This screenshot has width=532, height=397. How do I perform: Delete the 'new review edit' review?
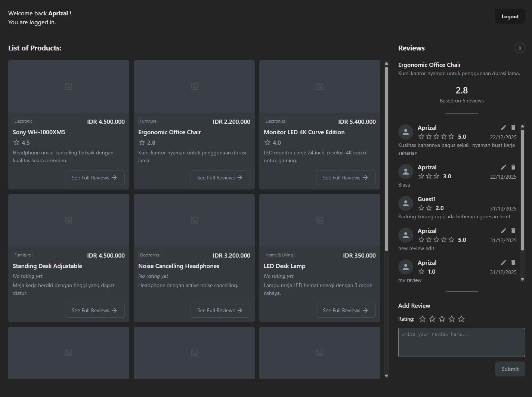(x=513, y=231)
